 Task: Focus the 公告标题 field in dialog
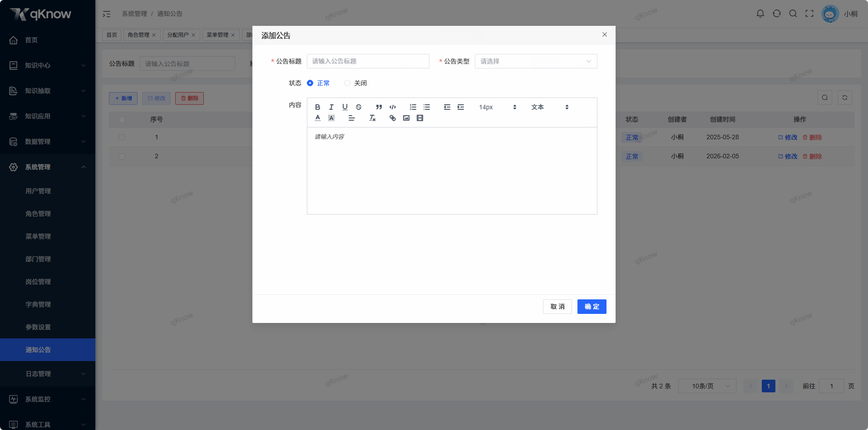pyautogui.click(x=368, y=61)
